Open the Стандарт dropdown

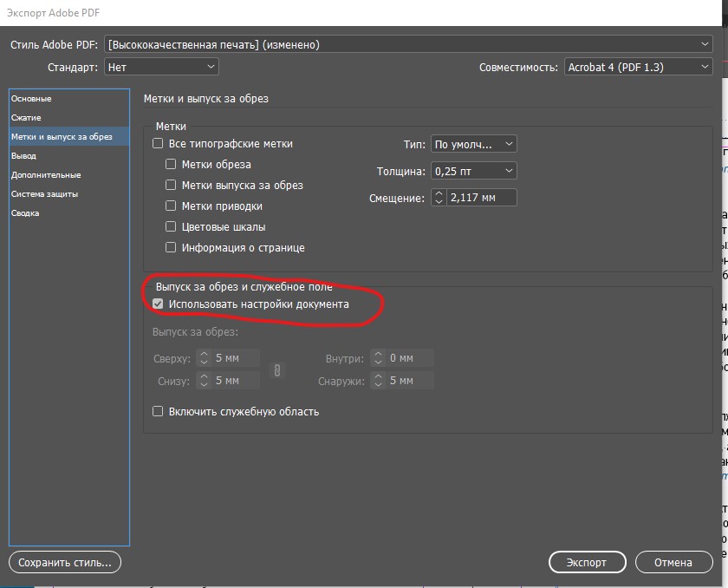[161, 67]
